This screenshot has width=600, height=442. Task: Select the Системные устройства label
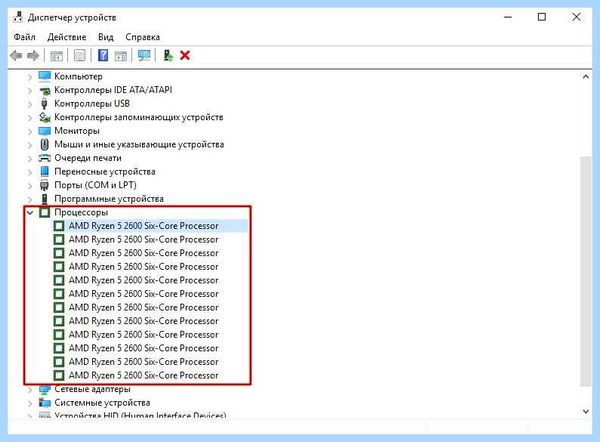pyautogui.click(x=102, y=403)
